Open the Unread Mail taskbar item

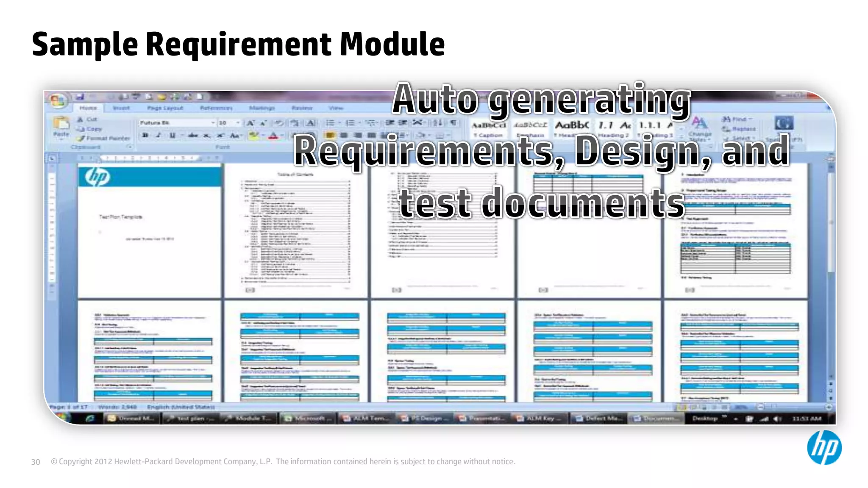[x=131, y=419]
